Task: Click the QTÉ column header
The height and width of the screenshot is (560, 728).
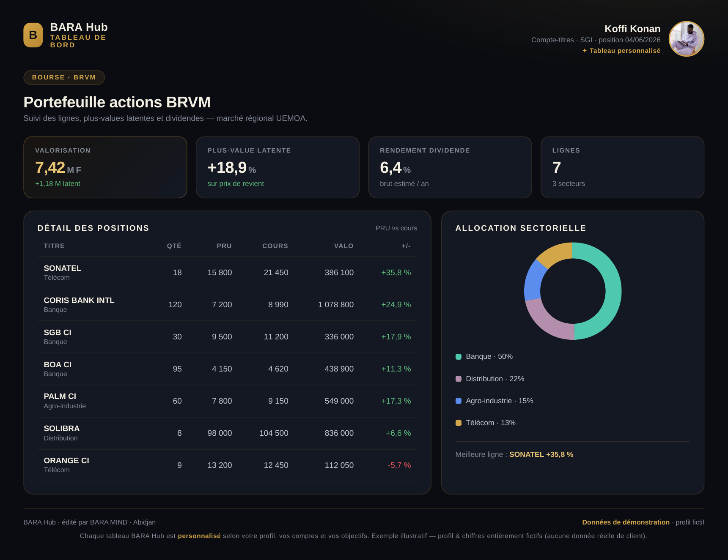Action: coord(174,246)
